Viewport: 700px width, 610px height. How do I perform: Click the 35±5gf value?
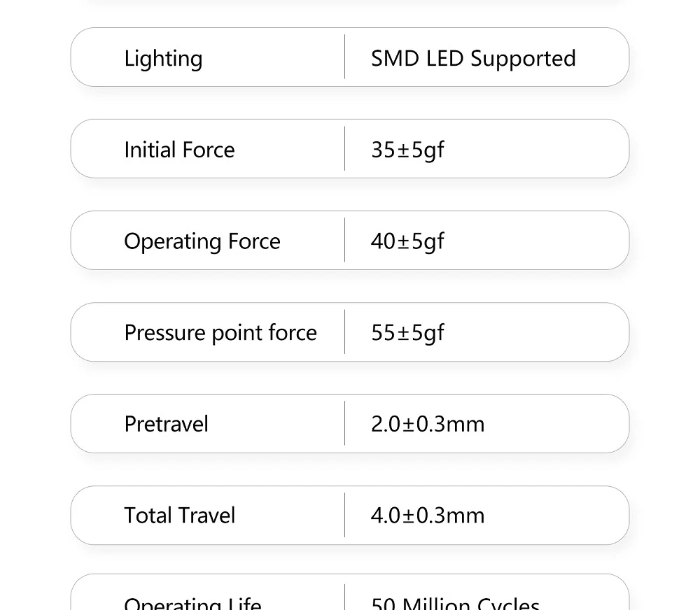[x=407, y=150]
